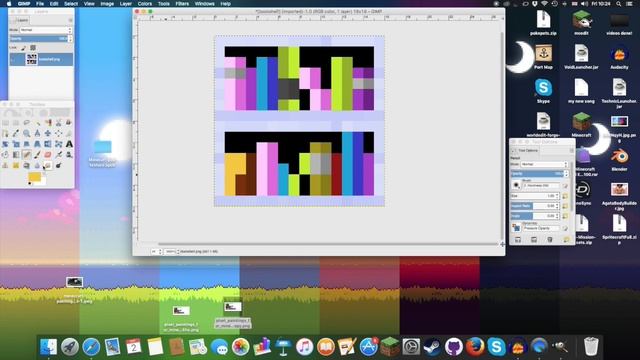Open the Colors menu
Image resolution: width=640 pixels, height=360 pixels.
click(144, 4)
